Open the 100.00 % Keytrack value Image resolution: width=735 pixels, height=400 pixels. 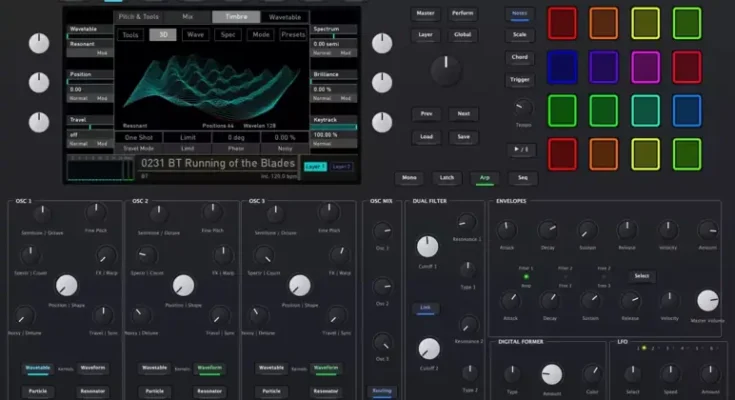[x=334, y=135]
